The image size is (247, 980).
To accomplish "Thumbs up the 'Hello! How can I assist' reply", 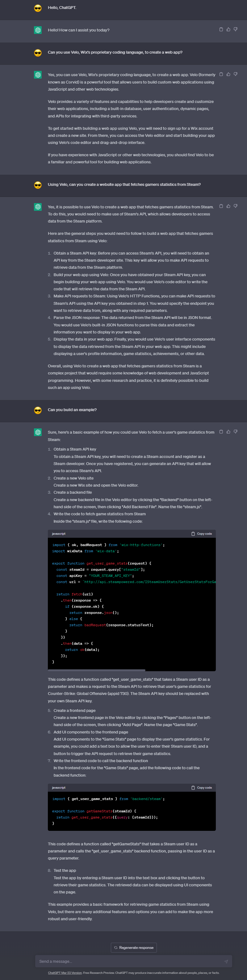I will [x=228, y=29].
